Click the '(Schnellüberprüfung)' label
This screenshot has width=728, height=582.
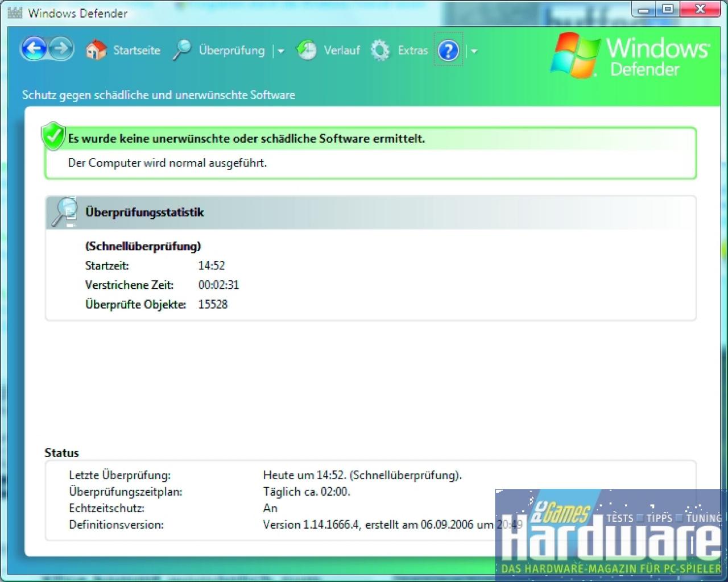pyautogui.click(x=143, y=247)
